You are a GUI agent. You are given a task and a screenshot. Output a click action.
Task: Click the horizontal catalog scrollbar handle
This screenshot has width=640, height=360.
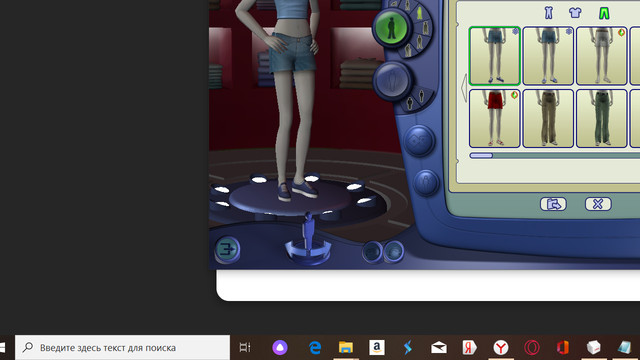pyautogui.click(x=481, y=156)
